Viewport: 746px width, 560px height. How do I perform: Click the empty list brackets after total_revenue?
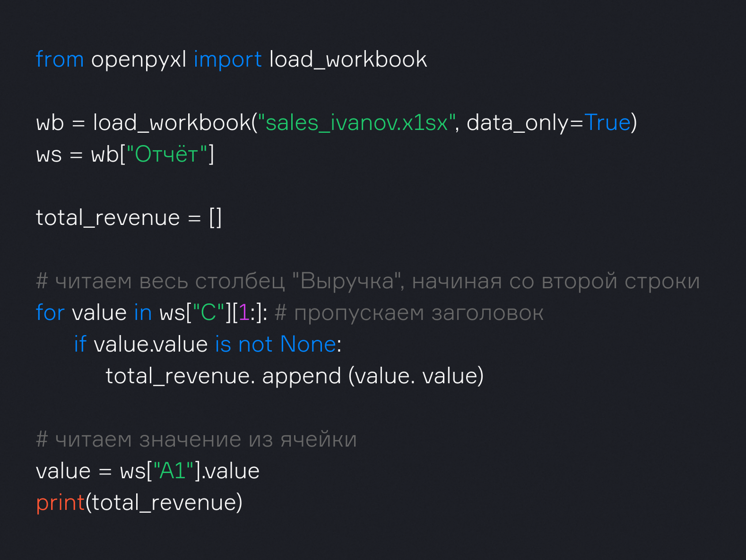pyautogui.click(x=215, y=218)
